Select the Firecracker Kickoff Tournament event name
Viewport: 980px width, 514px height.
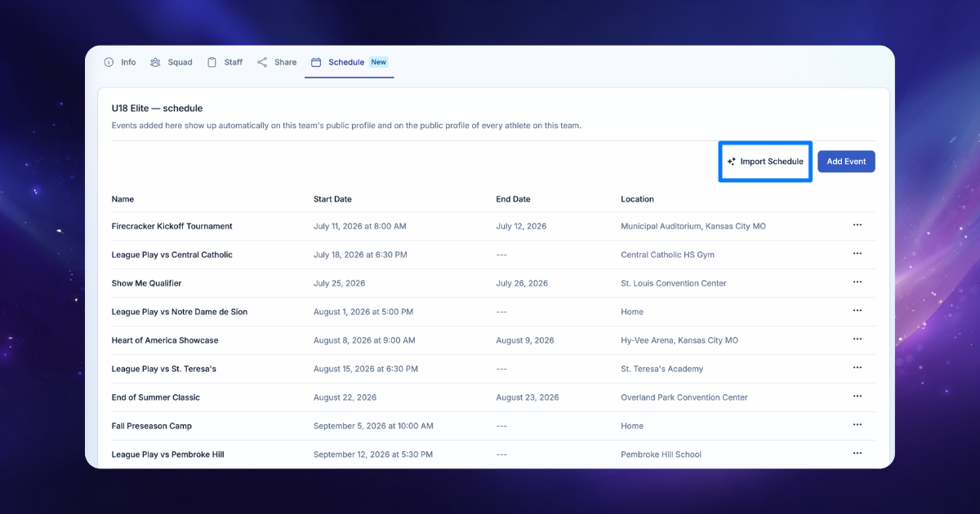[172, 226]
